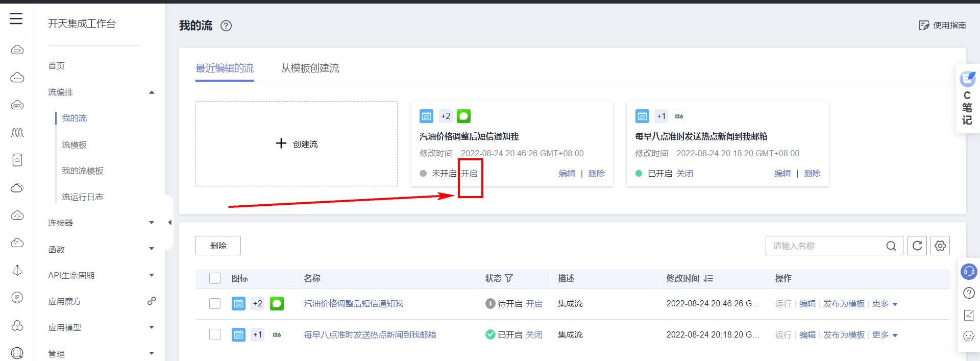The height and width of the screenshot is (361, 980).
Task: Open 每早八点准时发送热点新闻到我邮箱 link in table
Action: tap(370, 334)
